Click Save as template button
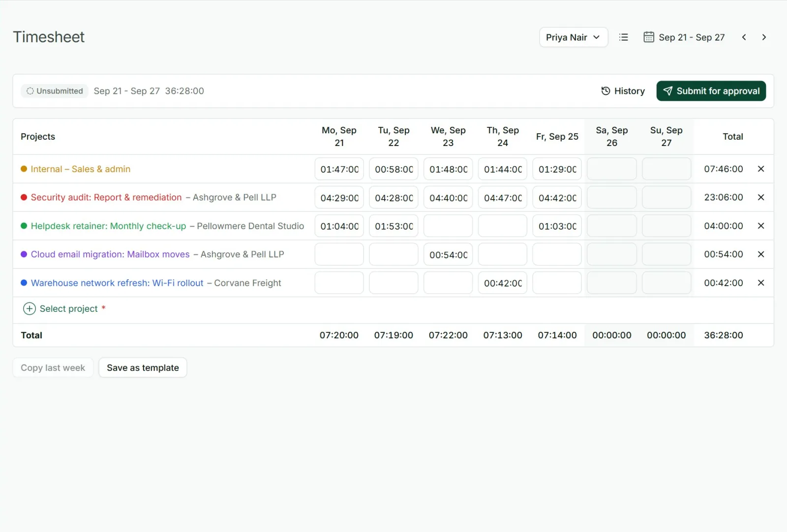 (x=143, y=368)
